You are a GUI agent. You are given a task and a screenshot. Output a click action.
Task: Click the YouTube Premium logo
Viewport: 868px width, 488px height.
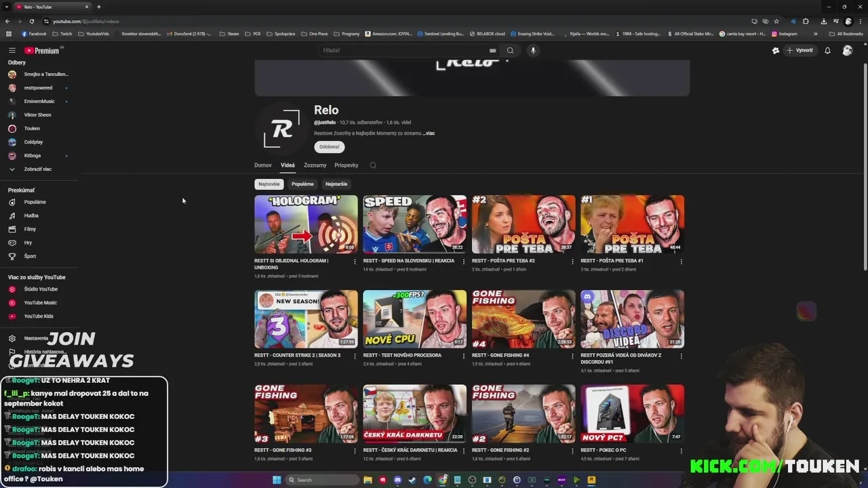pyautogui.click(x=43, y=50)
